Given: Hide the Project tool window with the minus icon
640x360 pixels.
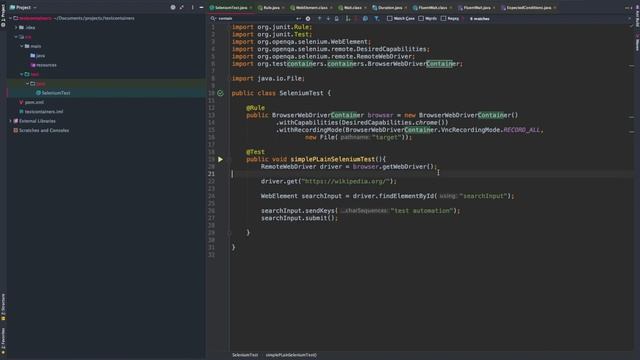Looking at the screenshot, I should [x=201, y=7].
